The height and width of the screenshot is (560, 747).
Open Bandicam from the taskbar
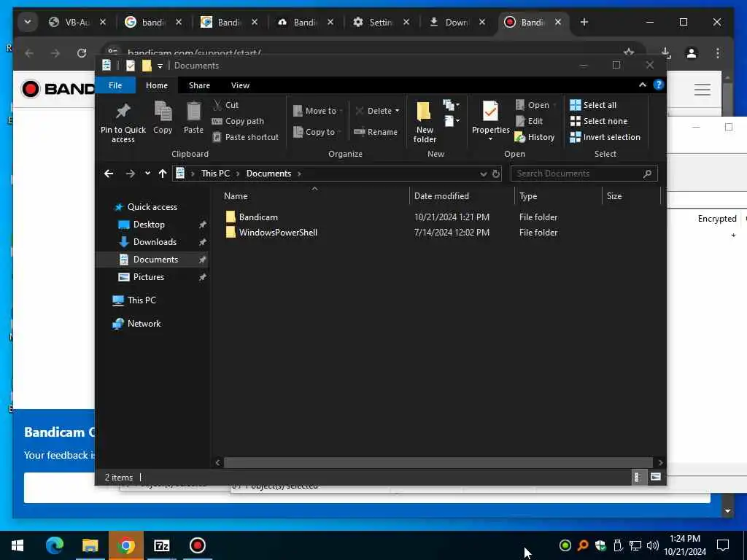[197, 545]
